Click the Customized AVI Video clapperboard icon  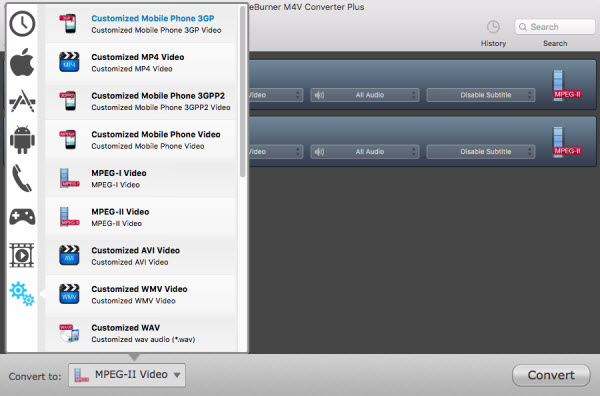(69, 256)
